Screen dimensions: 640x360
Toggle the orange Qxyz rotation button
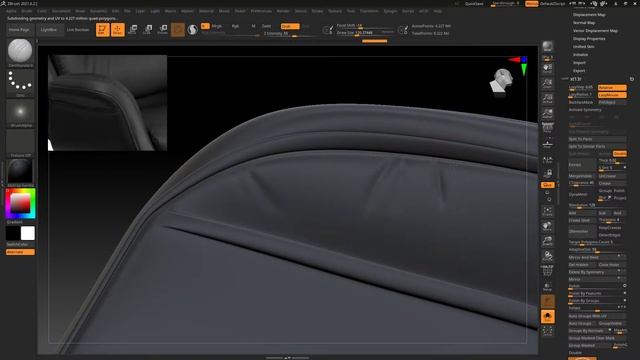tap(547, 185)
